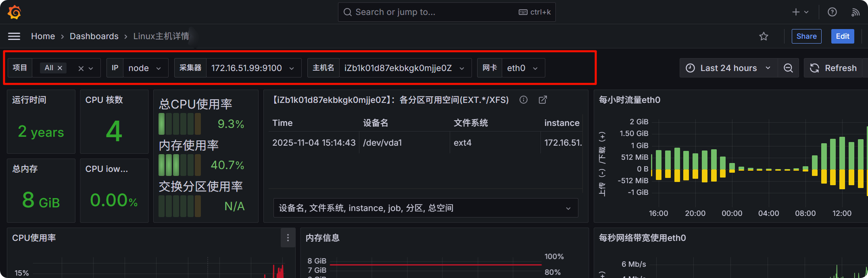868x278 pixels.
Task: Open the news feed RSS icon
Action: [x=855, y=12]
